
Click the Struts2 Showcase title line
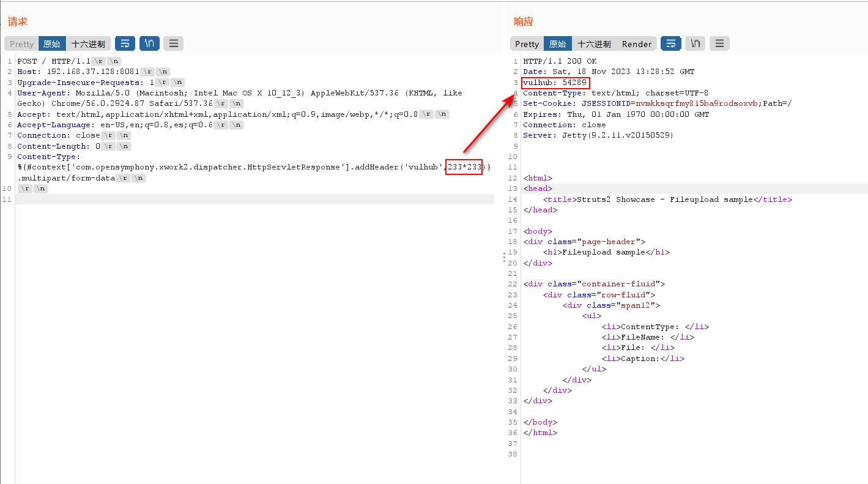click(x=667, y=199)
